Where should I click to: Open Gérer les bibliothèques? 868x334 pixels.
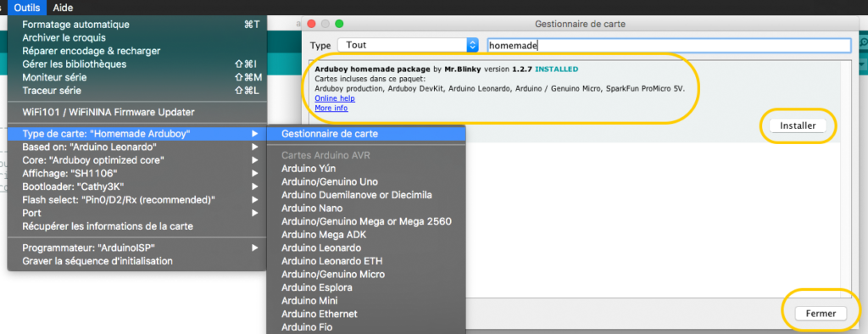[x=136, y=64]
